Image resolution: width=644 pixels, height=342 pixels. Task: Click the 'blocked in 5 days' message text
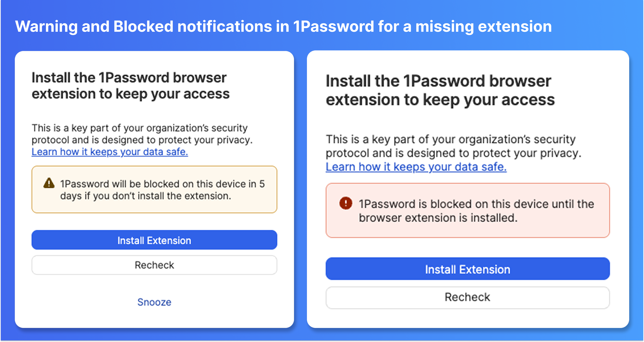(162, 190)
